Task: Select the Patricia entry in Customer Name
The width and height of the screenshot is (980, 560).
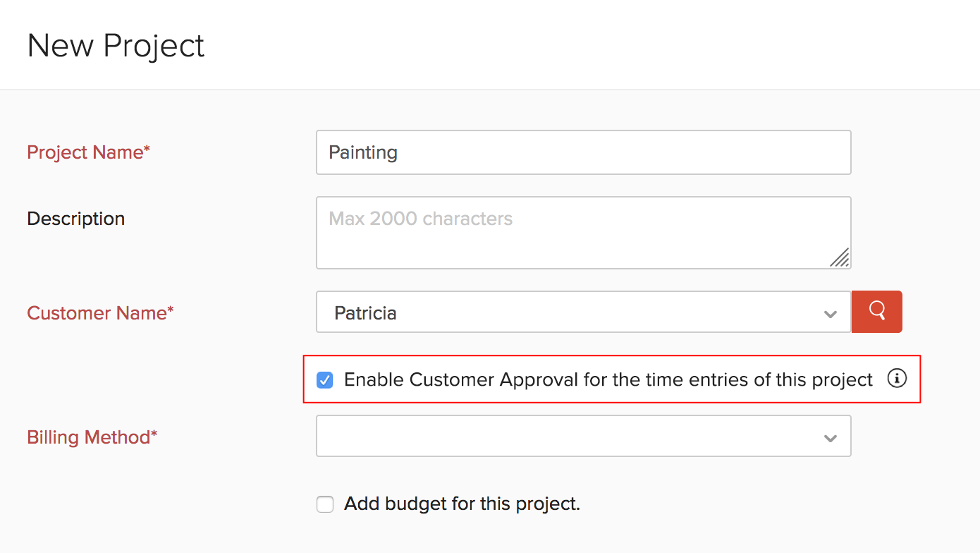Action: (366, 312)
